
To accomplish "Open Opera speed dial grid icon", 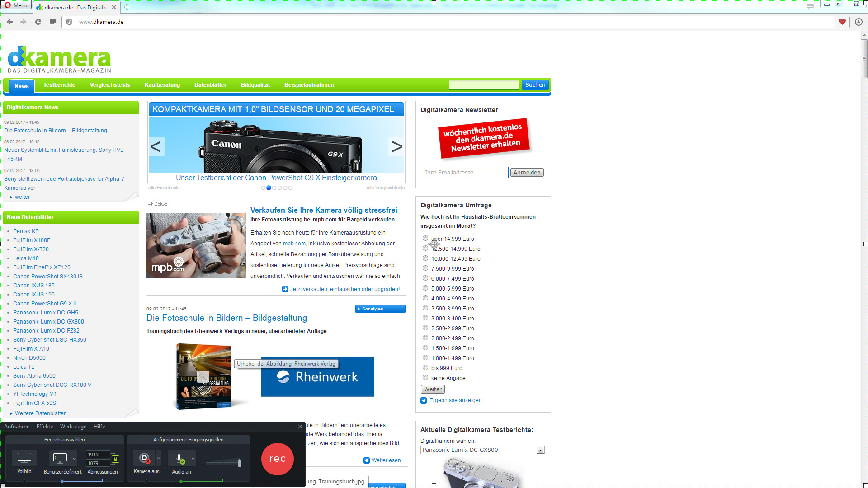I will [53, 22].
